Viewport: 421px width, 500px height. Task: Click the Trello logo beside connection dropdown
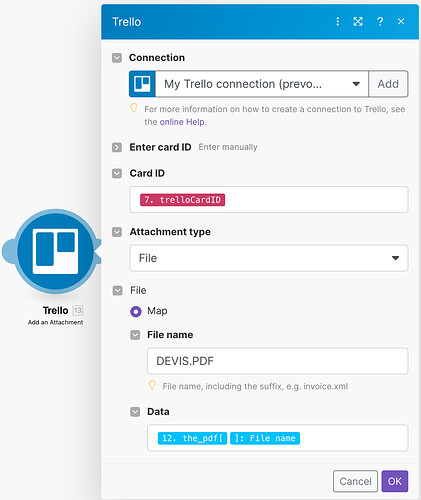[x=142, y=84]
